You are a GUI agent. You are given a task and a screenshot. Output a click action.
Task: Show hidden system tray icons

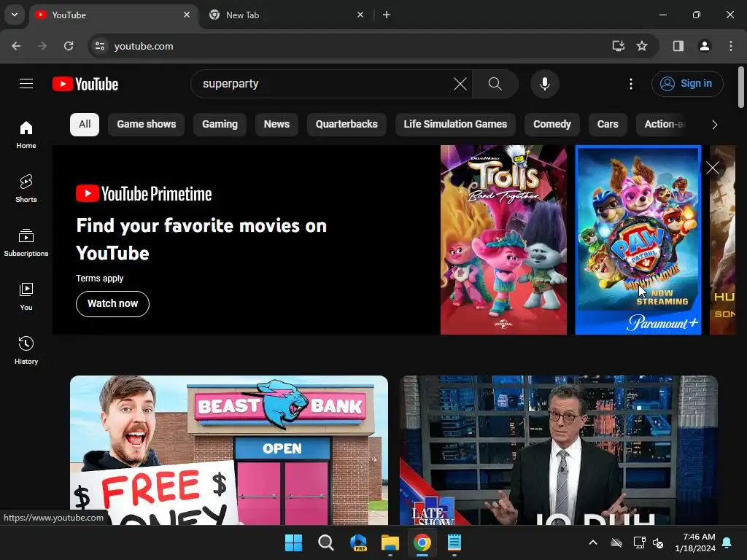coord(593,542)
